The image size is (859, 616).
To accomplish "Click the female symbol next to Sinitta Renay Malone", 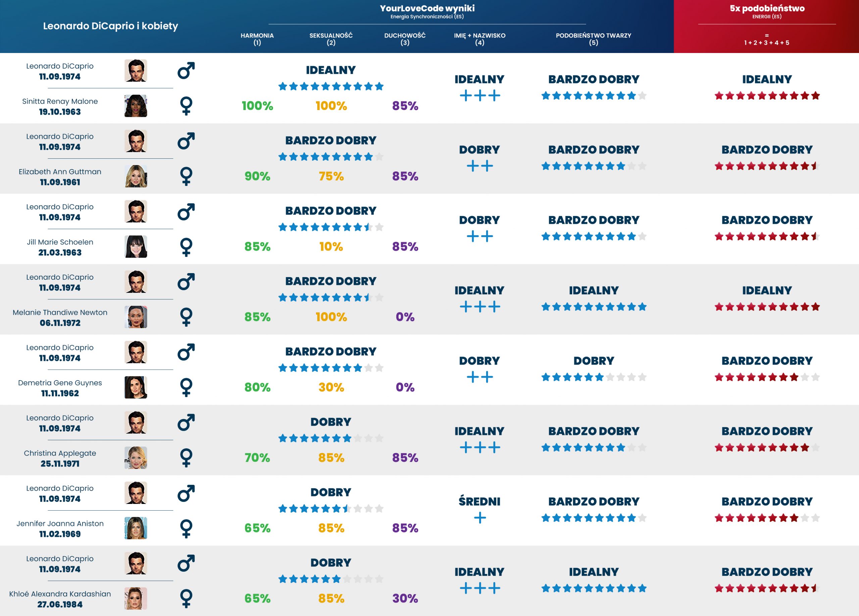I will tap(186, 106).
